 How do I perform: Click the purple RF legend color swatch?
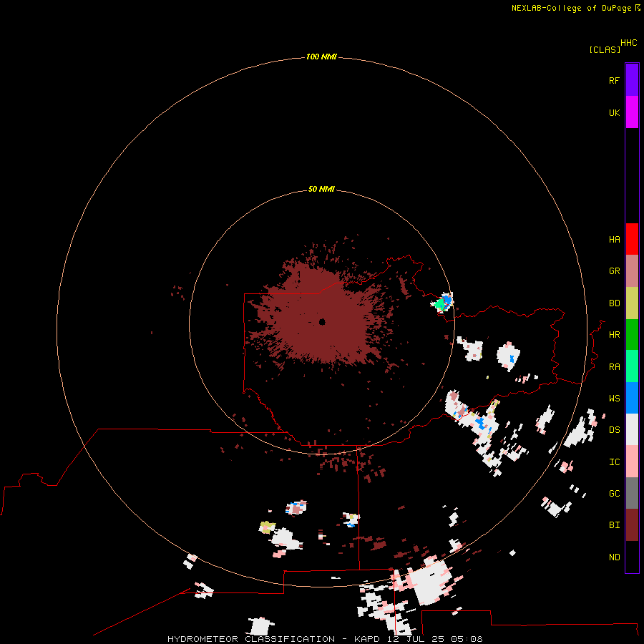tap(632, 80)
